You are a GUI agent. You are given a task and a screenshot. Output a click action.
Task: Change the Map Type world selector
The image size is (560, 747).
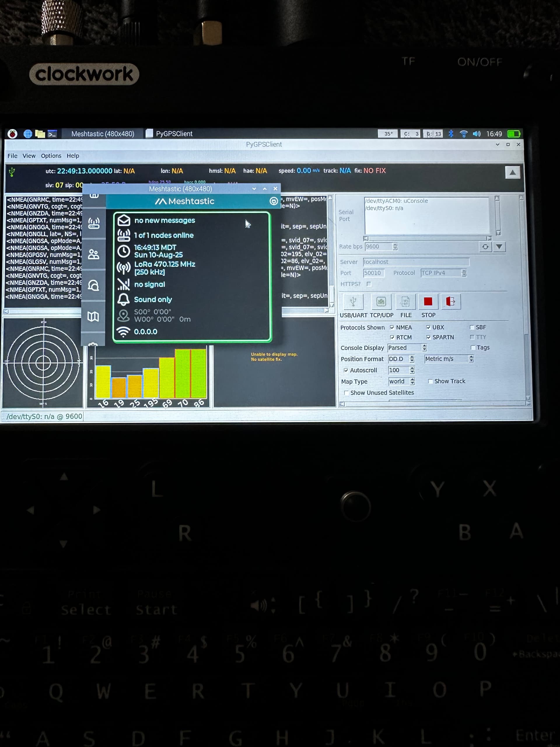coord(402,381)
